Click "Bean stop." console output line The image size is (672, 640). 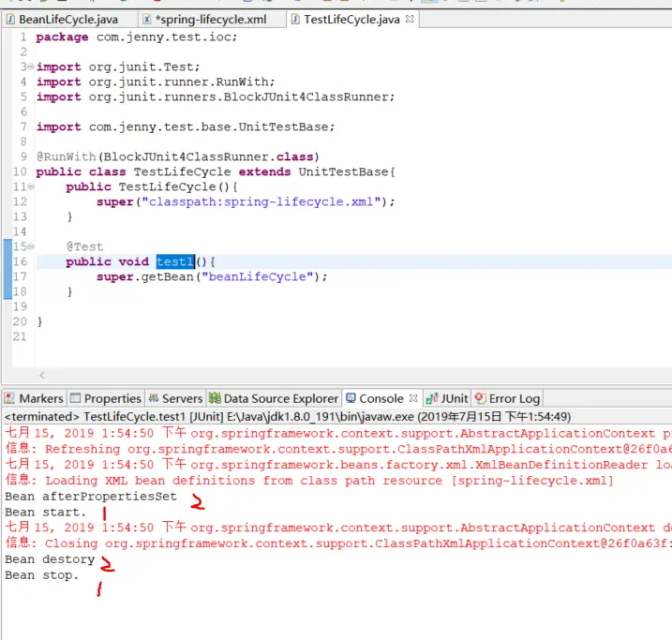pyautogui.click(x=42, y=575)
